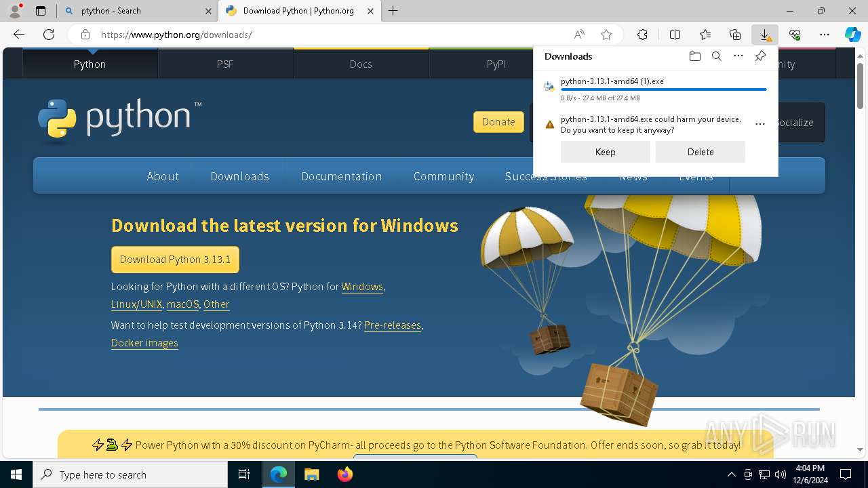
Task: Click the taskbar search box
Action: click(130, 474)
